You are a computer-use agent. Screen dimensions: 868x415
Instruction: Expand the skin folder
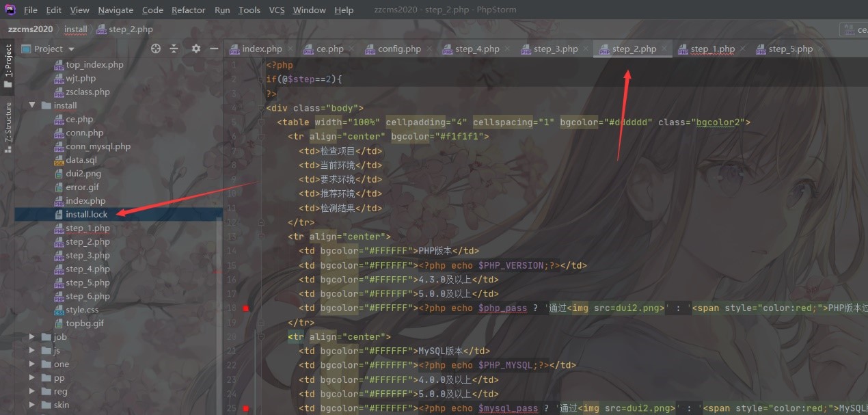click(32, 405)
